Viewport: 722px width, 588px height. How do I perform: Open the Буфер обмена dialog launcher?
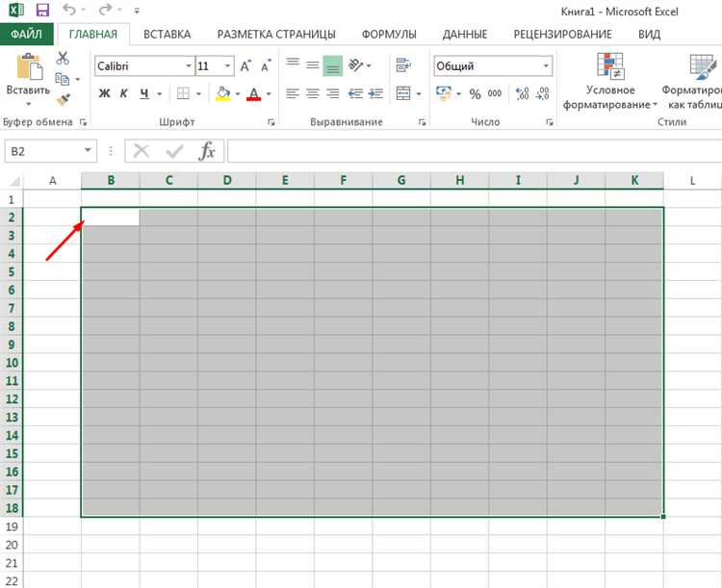[83, 122]
